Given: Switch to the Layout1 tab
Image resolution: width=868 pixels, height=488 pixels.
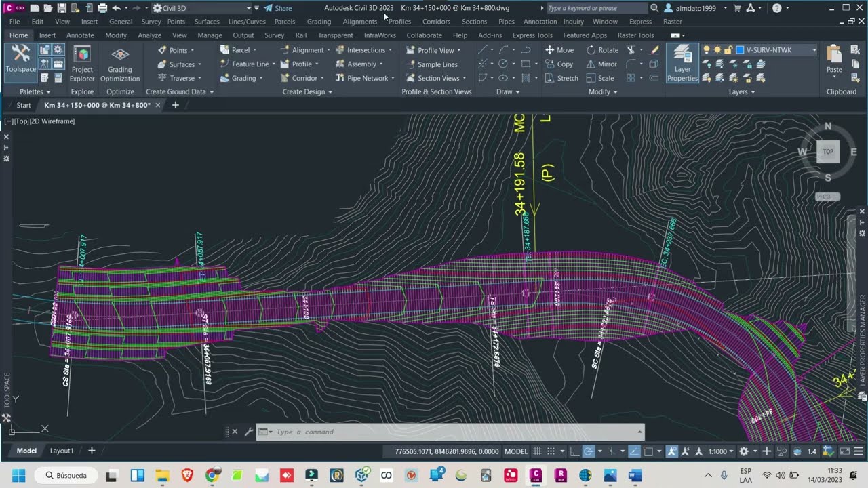Looking at the screenshot, I should (x=62, y=451).
